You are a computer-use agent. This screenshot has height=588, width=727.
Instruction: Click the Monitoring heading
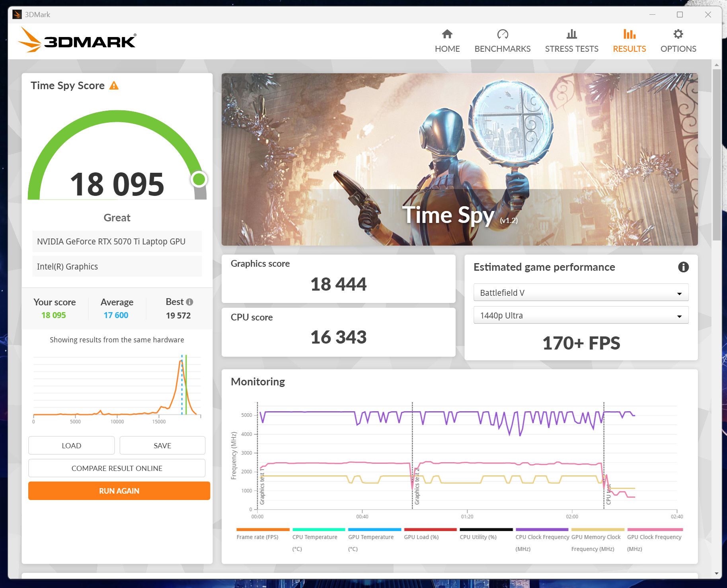pyautogui.click(x=258, y=382)
